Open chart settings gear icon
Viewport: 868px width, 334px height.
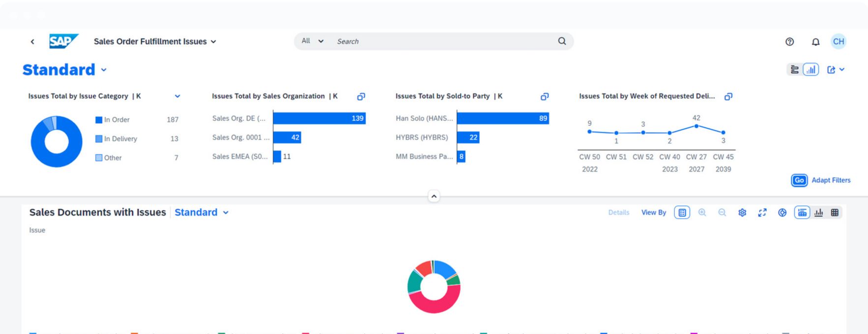(x=742, y=213)
